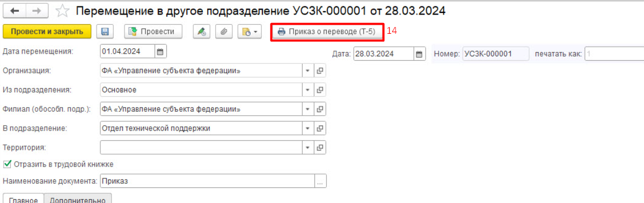Open the create-based-on dropdown icon
The image size is (644, 203).
pos(250,32)
